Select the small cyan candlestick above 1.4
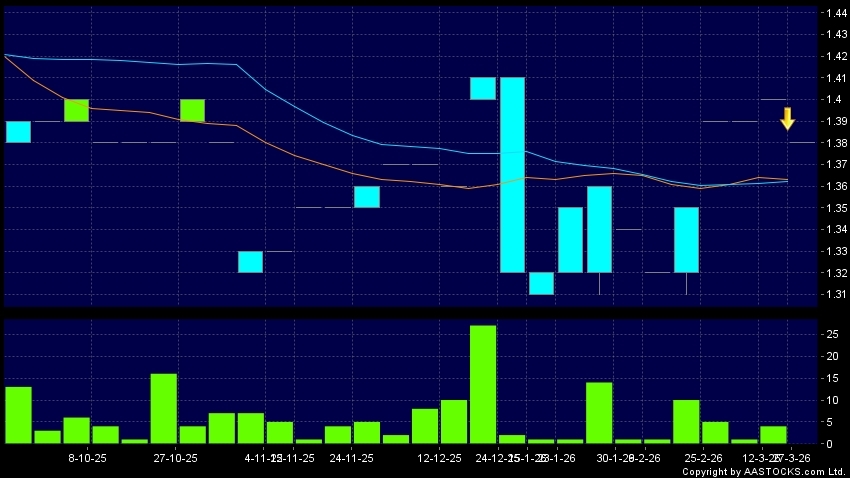 [483, 88]
